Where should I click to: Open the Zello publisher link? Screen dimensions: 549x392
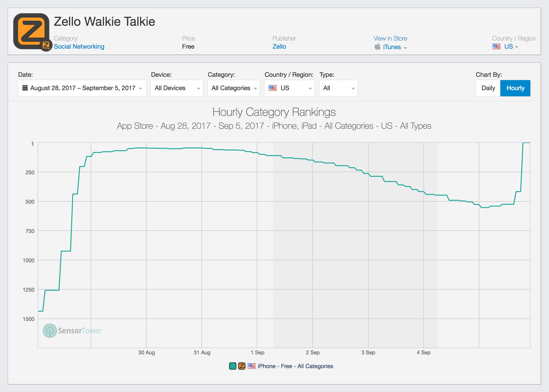click(279, 46)
